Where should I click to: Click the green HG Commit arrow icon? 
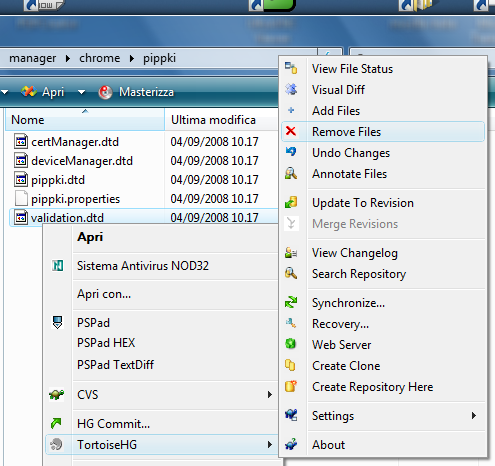(56, 423)
